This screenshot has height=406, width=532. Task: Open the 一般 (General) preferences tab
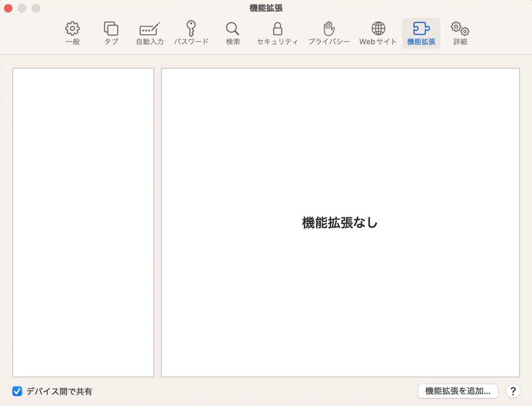coord(72,34)
